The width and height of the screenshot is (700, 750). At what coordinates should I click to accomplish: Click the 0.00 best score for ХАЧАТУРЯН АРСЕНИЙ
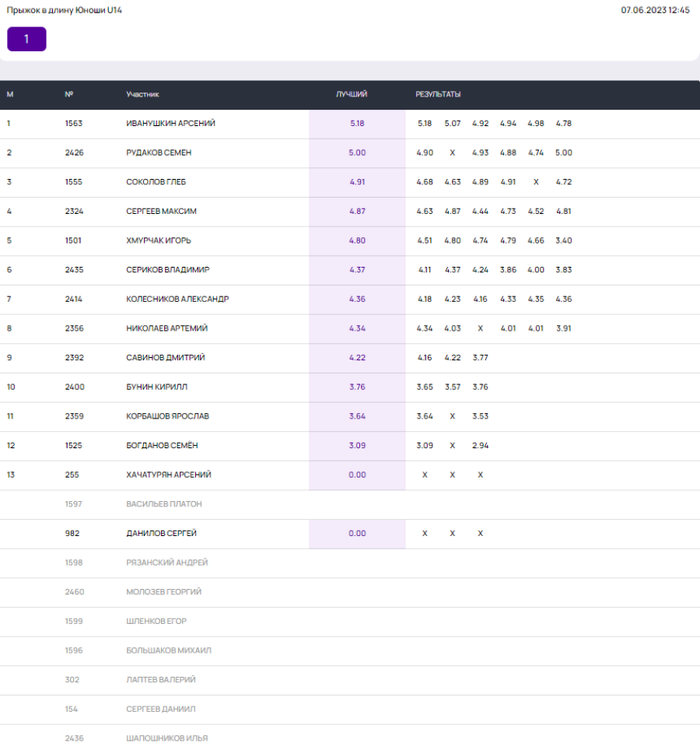point(357,475)
